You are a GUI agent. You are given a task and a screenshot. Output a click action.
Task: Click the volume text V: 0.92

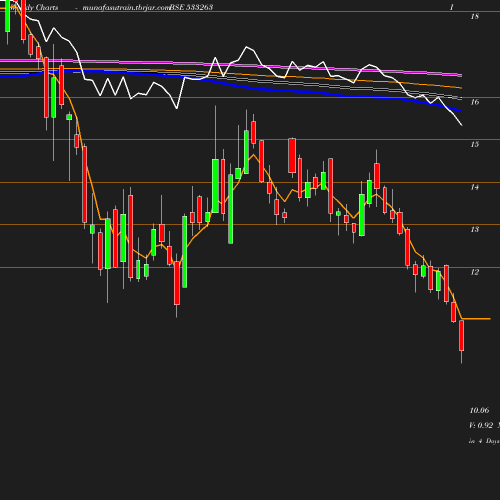tap(481, 425)
